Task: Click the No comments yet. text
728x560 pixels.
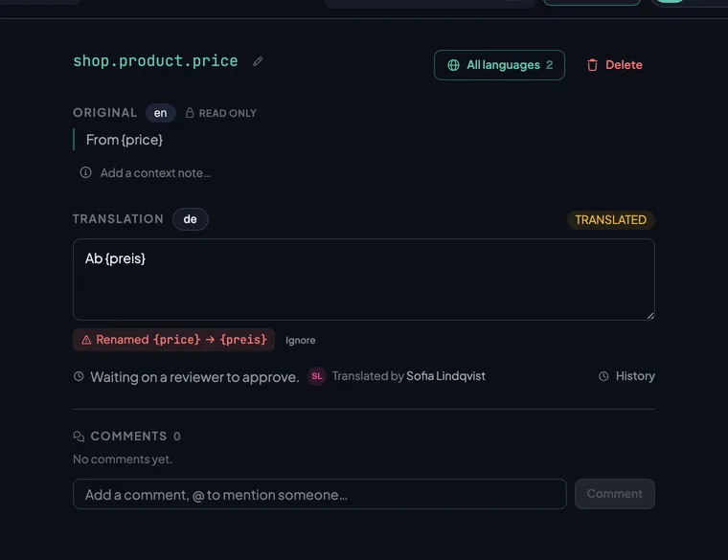Action: 123,459
